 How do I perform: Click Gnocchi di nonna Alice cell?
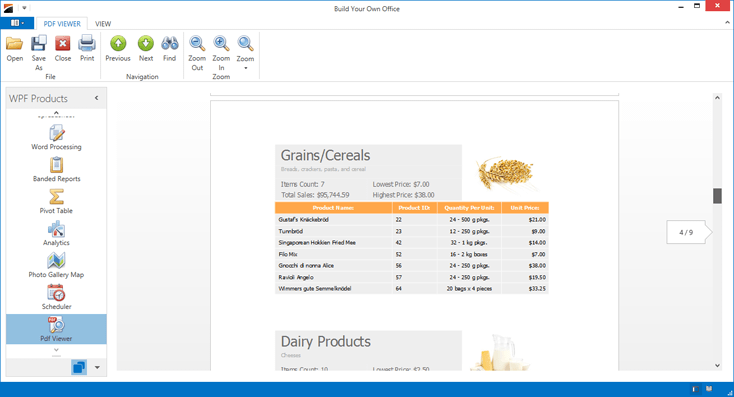coord(306,265)
